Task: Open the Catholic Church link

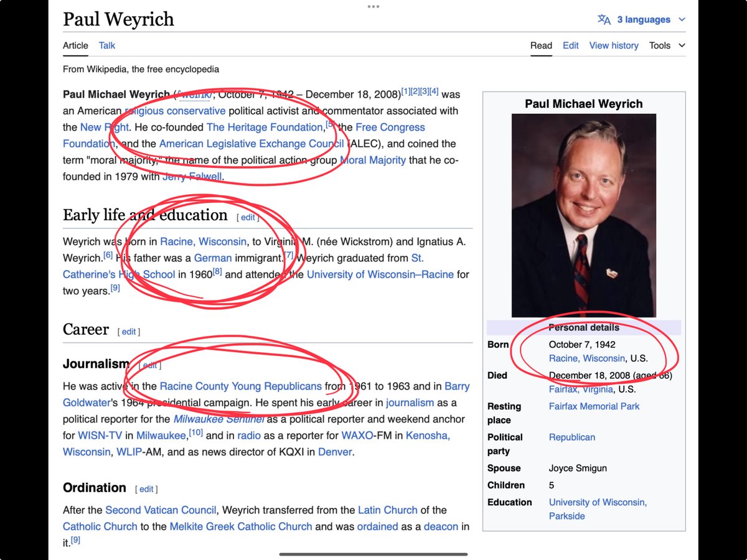Action: tap(100, 526)
